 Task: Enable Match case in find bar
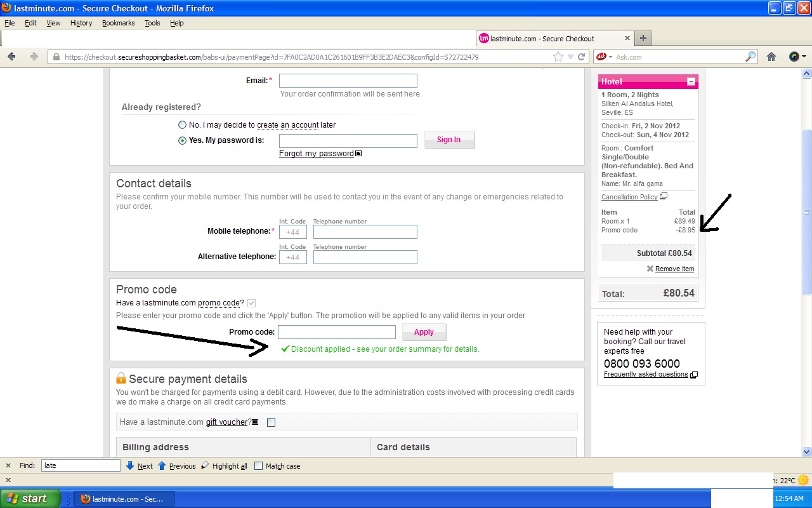258,465
